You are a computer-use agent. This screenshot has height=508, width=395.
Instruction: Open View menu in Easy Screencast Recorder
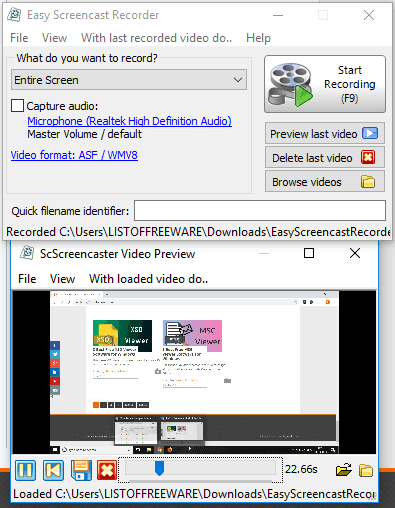pyautogui.click(x=54, y=38)
